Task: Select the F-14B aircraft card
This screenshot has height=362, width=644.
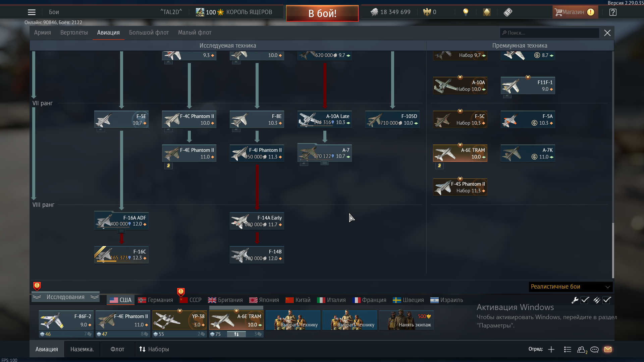Action: (x=257, y=255)
